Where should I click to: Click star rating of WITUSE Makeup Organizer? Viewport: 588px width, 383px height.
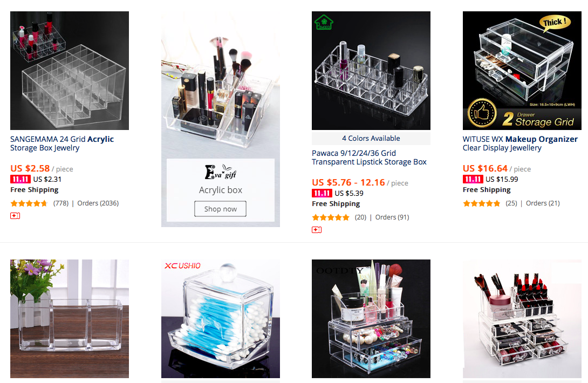click(x=482, y=203)
